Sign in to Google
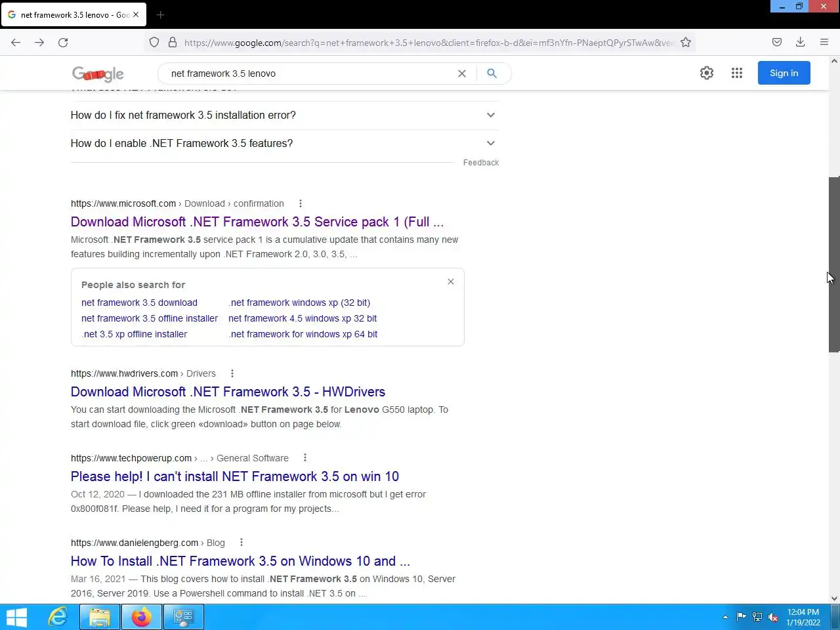This screenshot has width=840, height=630. (784, 73)
